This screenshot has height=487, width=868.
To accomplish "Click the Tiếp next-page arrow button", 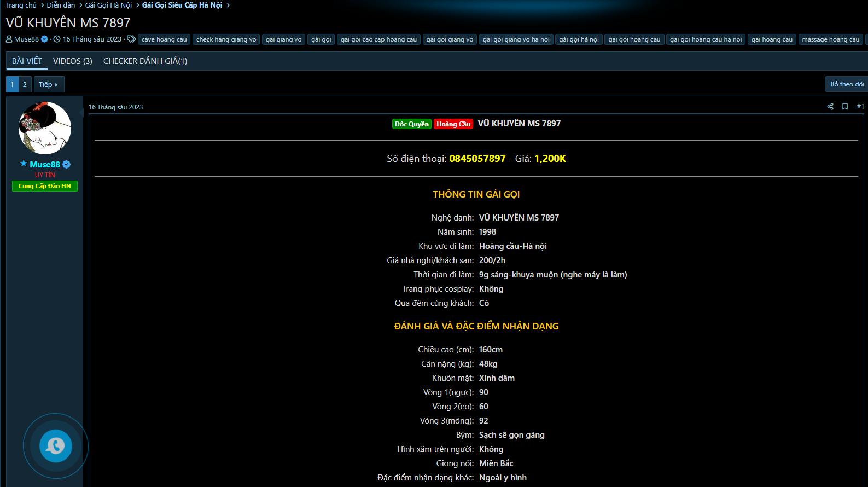I will (48, 84).
